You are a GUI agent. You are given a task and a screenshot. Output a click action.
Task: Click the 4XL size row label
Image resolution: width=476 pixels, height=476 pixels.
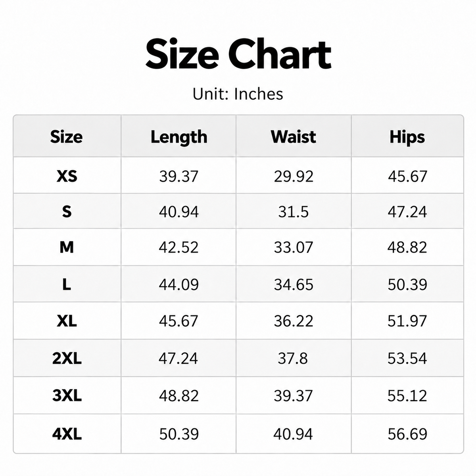[67, 434]
